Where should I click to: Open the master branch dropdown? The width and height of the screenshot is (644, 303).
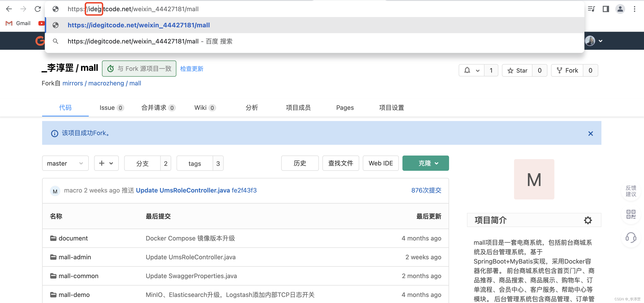tap(65, 163)
